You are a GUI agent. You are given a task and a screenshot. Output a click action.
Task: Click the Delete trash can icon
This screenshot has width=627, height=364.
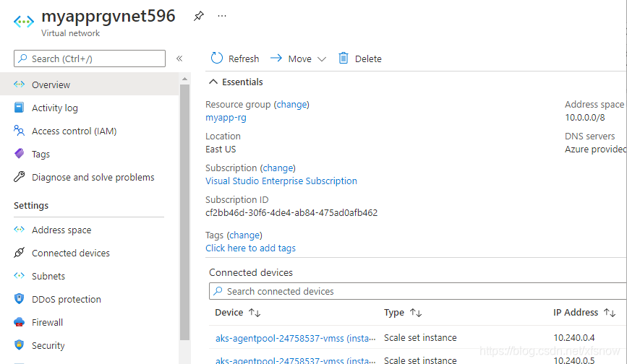(344, 58)
